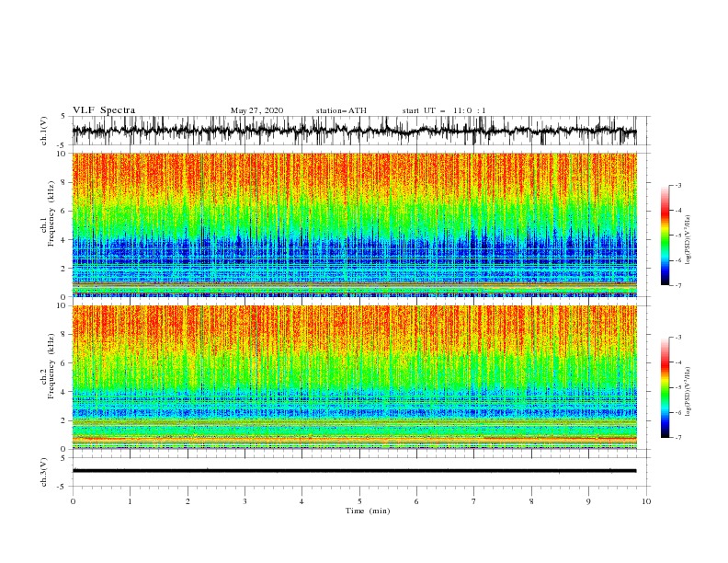Click inside the ch.2 spectrogram panel
This screenshot has width=728, height=563.
(355, 377)
